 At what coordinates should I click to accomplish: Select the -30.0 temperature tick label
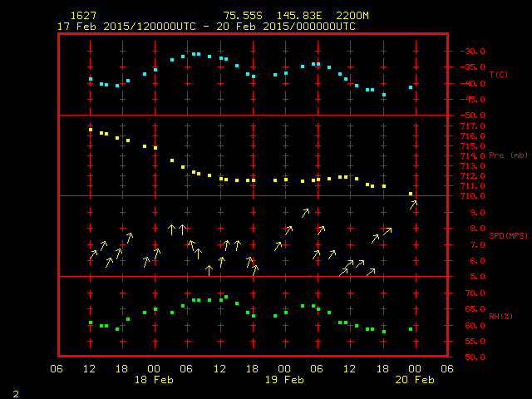(472, 52)
